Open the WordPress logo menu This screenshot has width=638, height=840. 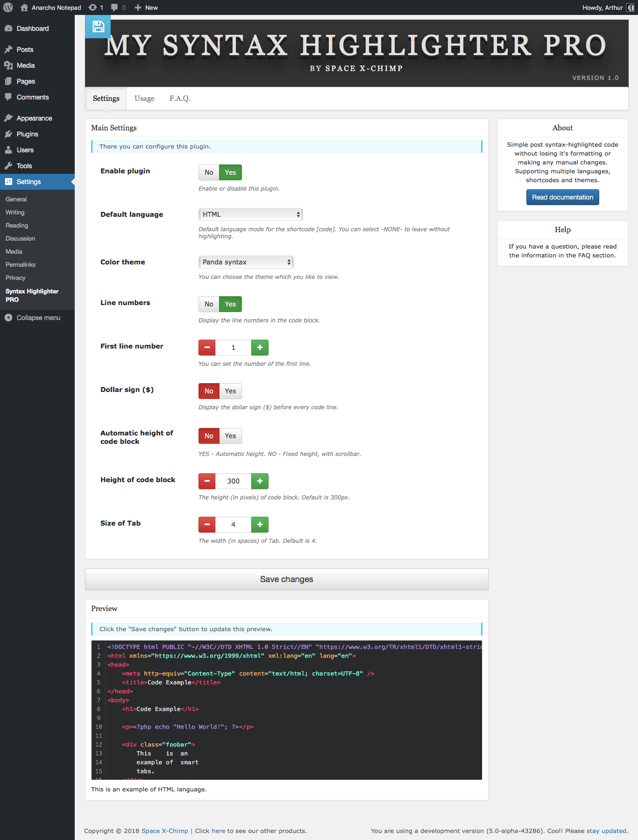tap(8, 7)
